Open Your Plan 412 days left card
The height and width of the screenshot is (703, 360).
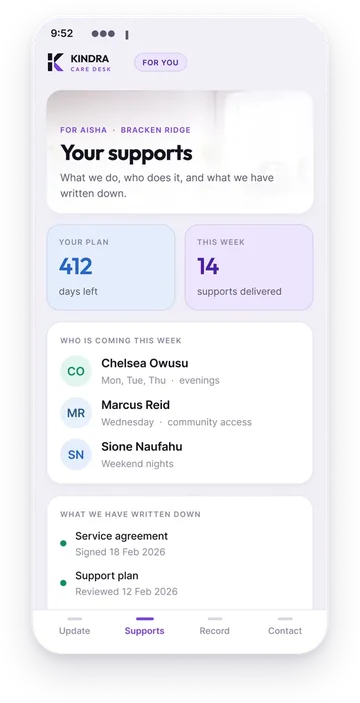tap(111, 267)
